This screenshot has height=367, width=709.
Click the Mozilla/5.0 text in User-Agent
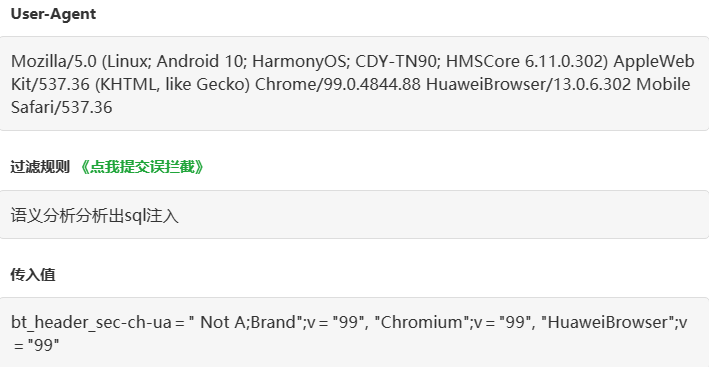coord(54,61)
